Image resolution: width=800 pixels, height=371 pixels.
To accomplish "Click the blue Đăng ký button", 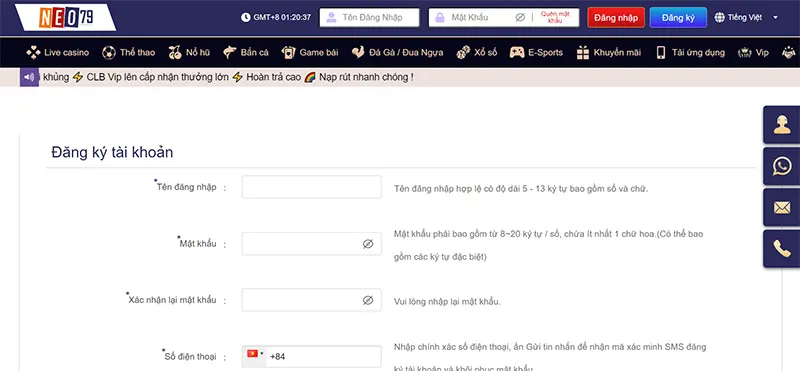I will [678, 17].
